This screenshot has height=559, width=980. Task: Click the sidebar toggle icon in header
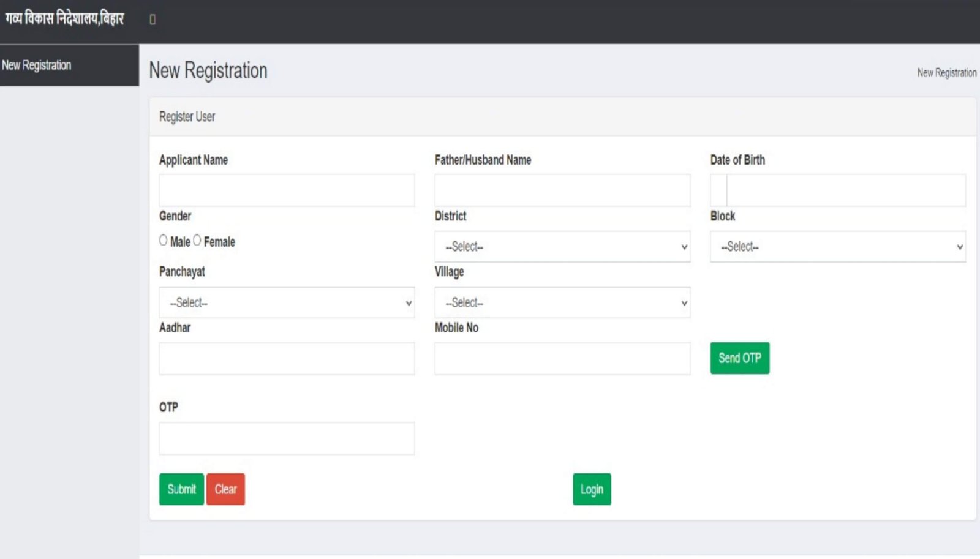coord(153,20)
